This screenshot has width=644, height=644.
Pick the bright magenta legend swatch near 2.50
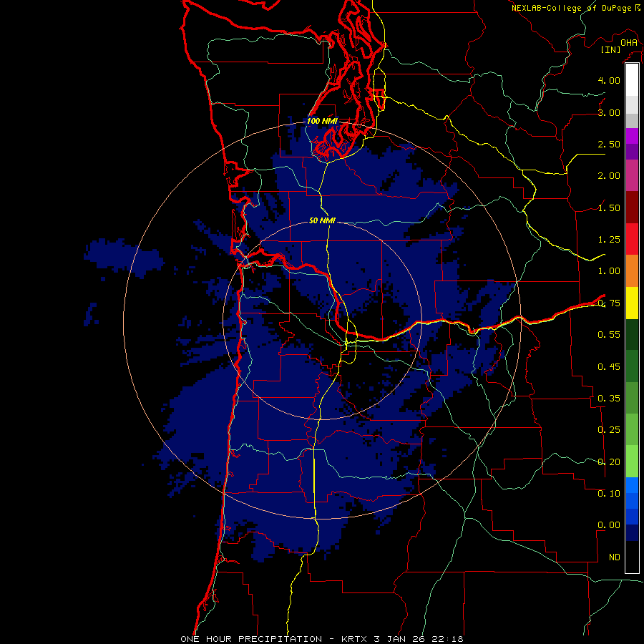[x=632, y=136]
